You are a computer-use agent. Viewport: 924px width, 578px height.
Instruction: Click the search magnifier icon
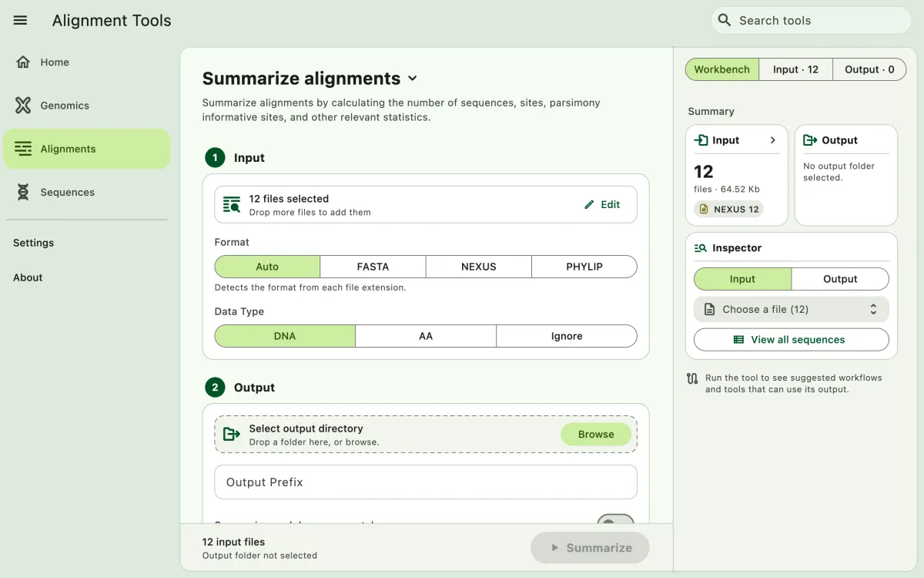pyautogui.click(x=724, y=20)
